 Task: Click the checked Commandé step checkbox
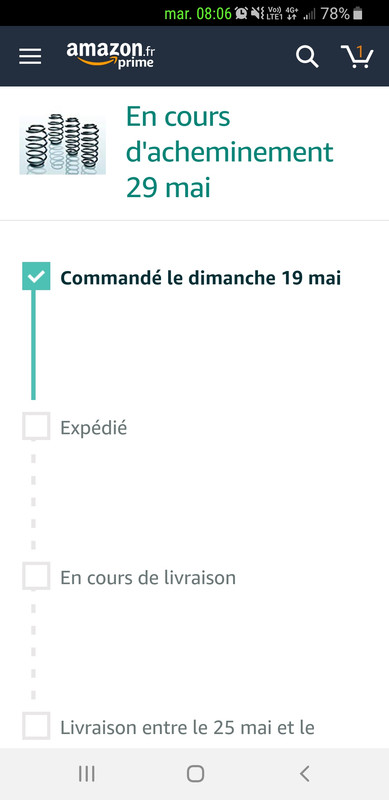[36, 276]
